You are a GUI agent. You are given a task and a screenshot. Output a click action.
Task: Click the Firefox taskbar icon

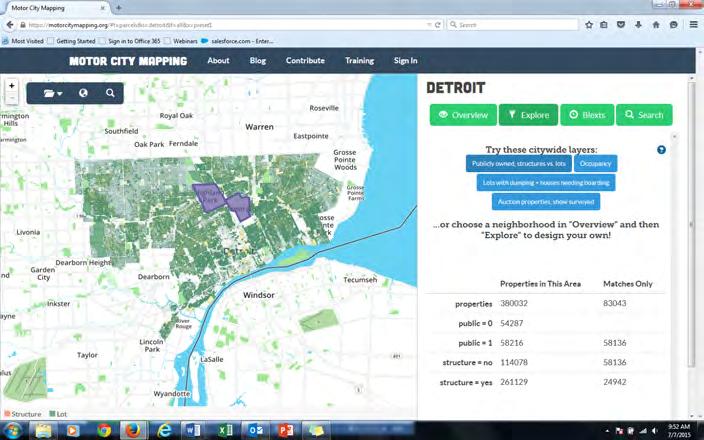tap(133, 431)
